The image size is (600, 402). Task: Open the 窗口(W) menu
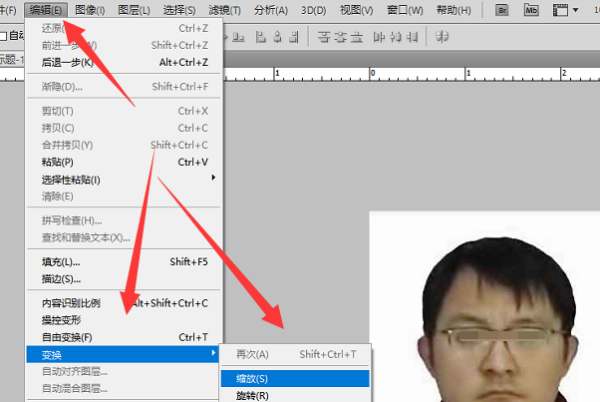(x=405, y=10)
